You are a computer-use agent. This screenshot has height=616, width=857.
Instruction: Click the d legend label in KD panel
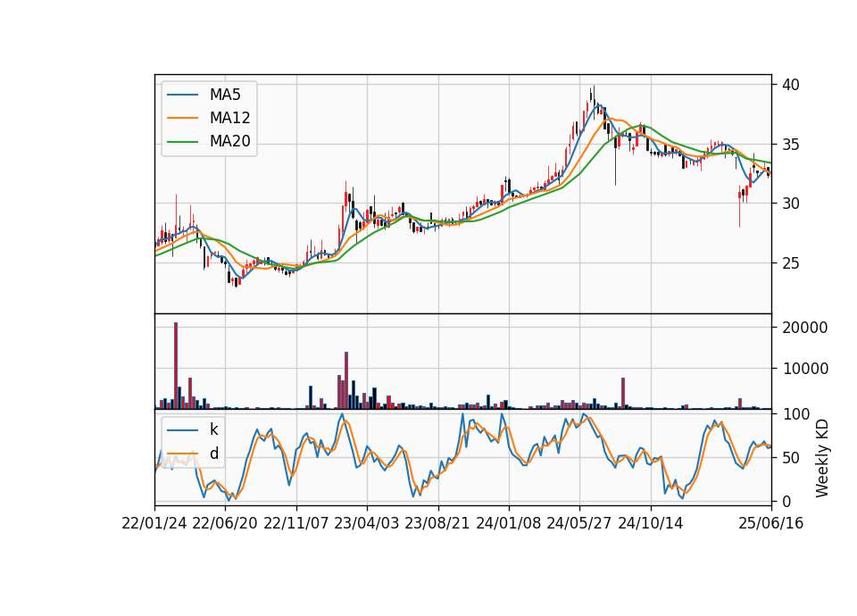213,454
